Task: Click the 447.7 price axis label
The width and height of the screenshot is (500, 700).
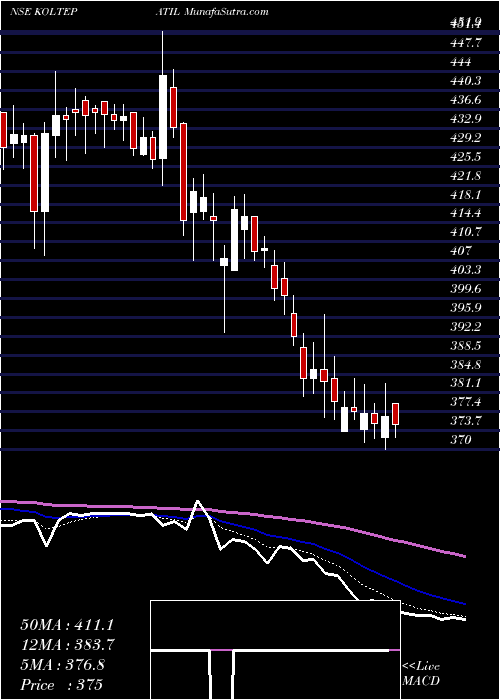Action: click(x=466, y=43)
